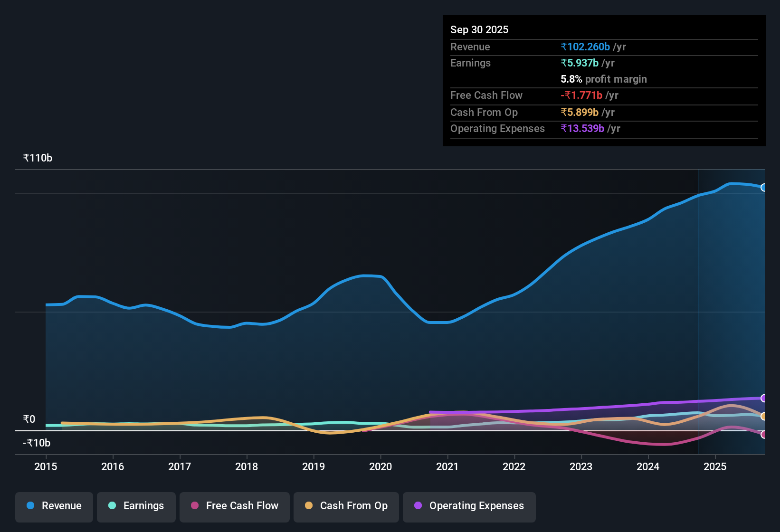Image resolution: width=780 pixels, height=532 pixels.
Task: Toggle Operating Expenses series visibility
Action: [469, 506]
